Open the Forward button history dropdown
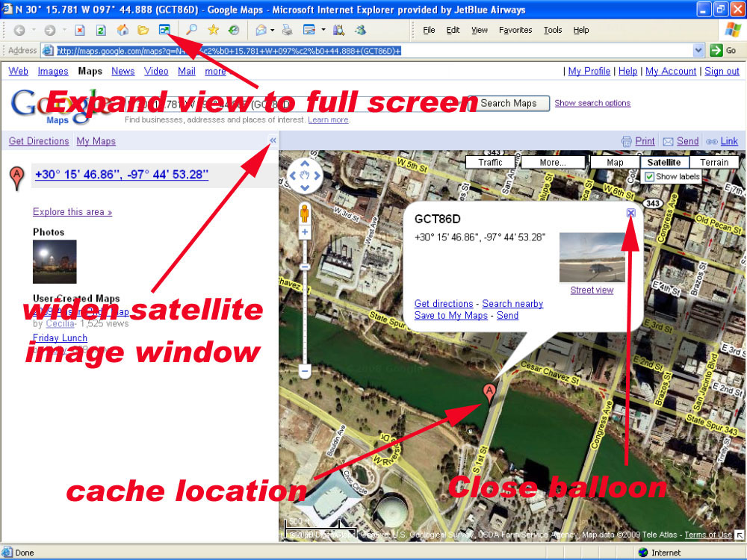Viewport: 747px width, 560px height. tap(64, 30)
